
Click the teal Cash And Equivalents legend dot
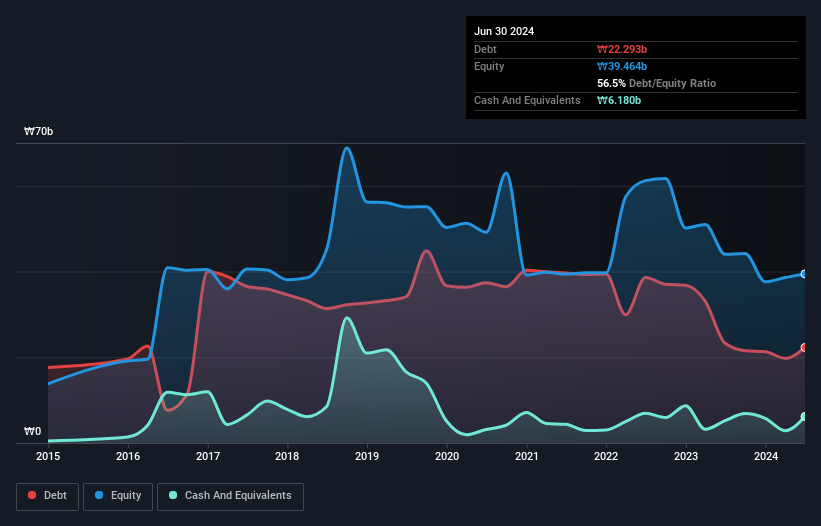pos(173,495)
